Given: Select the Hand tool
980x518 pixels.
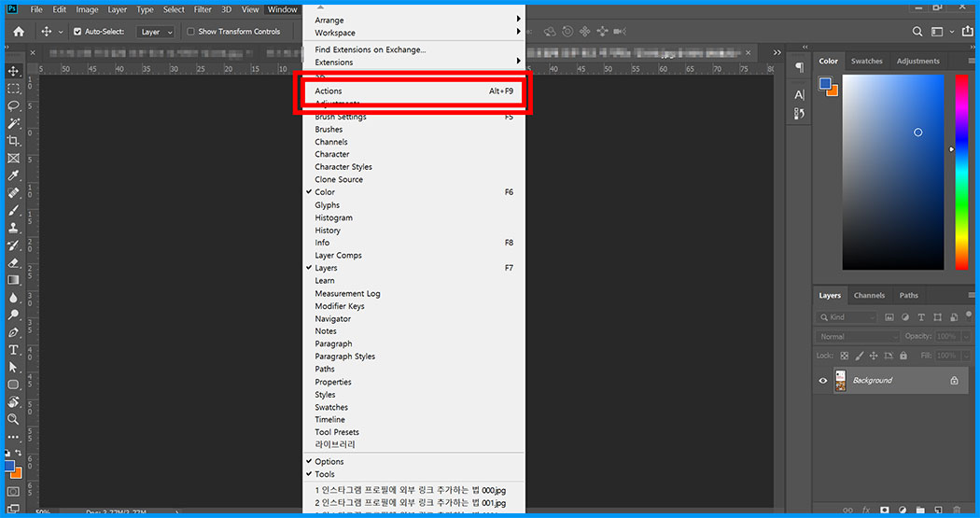Looking at the screenshot, I should point(13,401).
